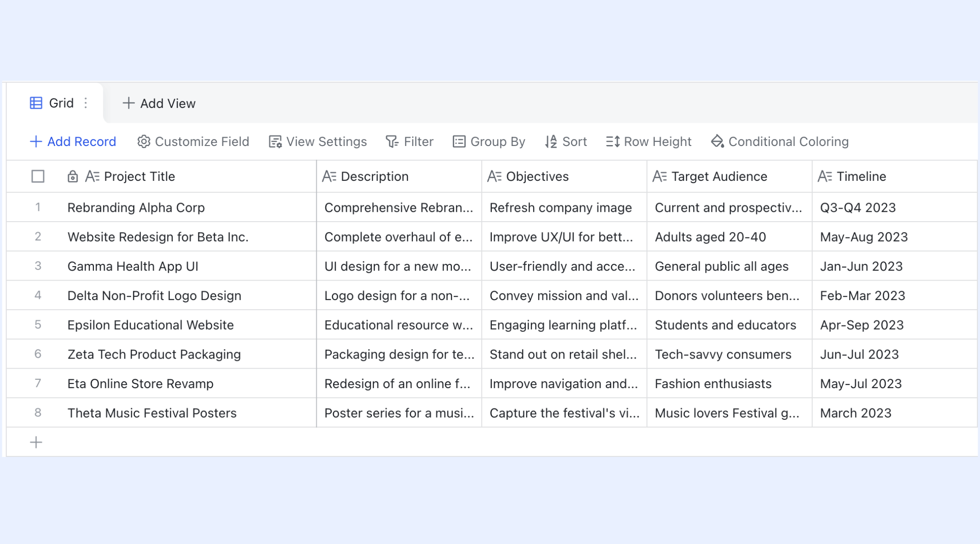Click the Students and educators cell
Image resolution: width=980 pixels, height=544 pixels.
coord(730,325)
